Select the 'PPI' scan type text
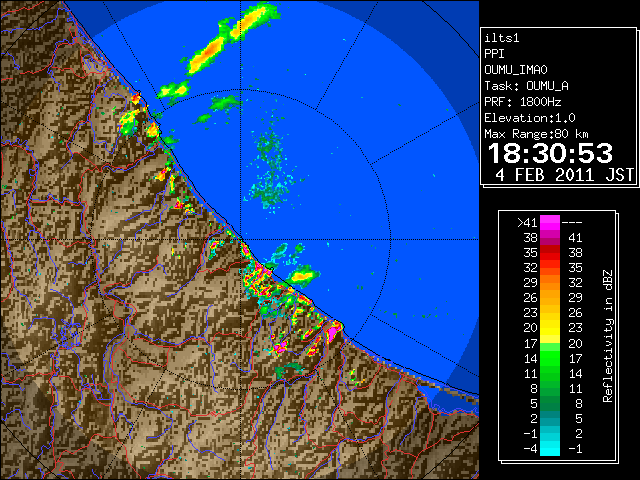 494,54
